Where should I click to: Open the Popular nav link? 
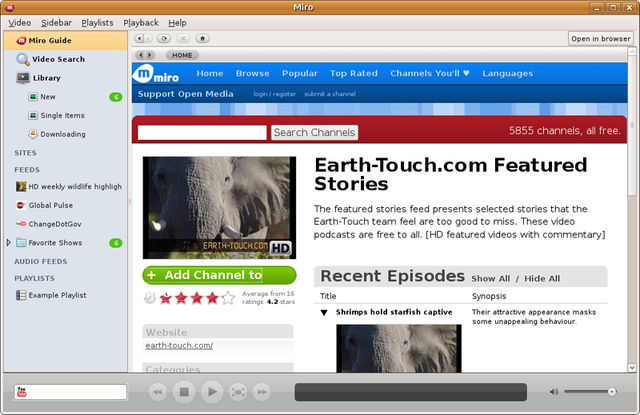point(300,73)
